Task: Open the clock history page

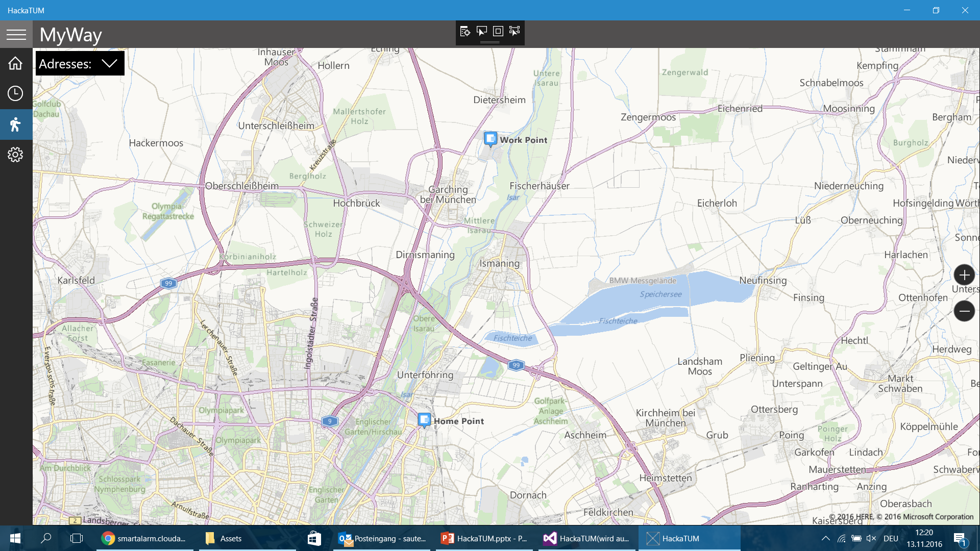Action: 15,93
